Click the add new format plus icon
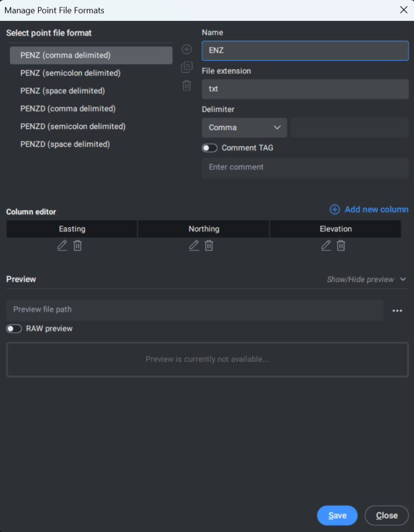The image size is (414, 532). (186, 49)
